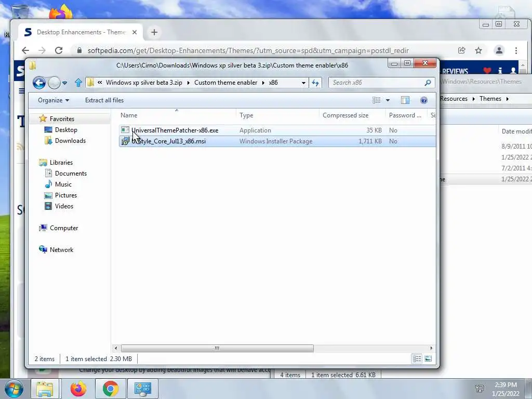The width and height of the screenshot is (532, 399).
Task: Select Computer in the navigation pane
Action: point(64,228)
